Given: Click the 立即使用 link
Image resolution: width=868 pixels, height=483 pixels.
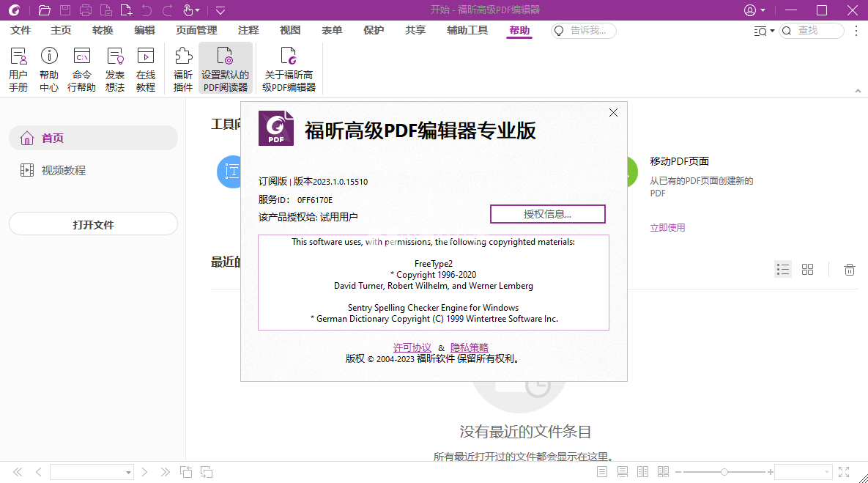Looking at the screenshot, I should 667,228.
